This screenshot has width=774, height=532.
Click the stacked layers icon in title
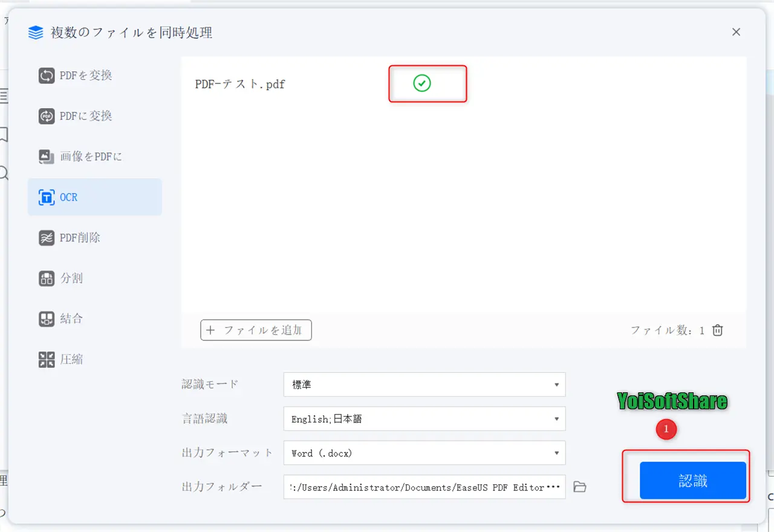point(36,32)
